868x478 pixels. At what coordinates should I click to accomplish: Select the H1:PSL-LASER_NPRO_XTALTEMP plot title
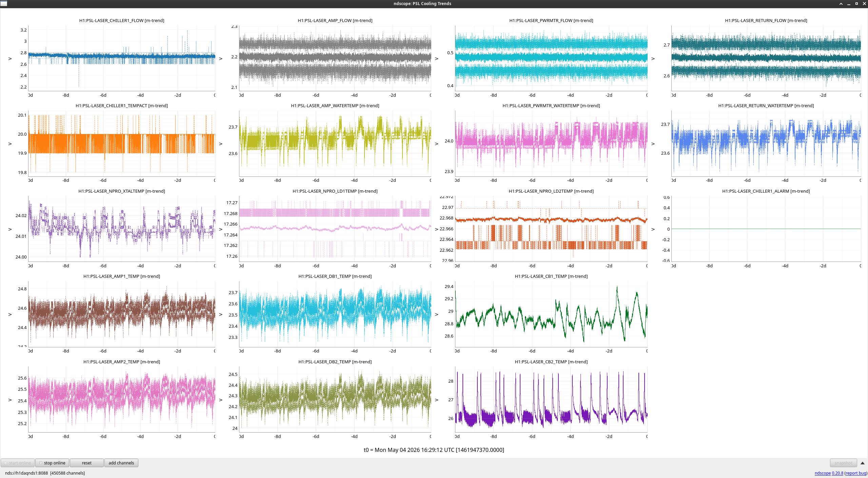tap(122, 191)
